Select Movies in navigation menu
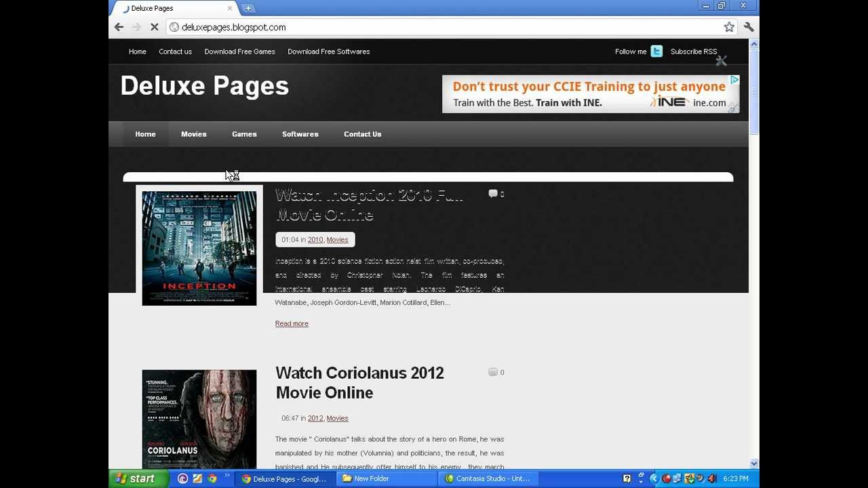The height and width of the screenshot is (488, 868). pyautogui.click(x=193, y=134)
